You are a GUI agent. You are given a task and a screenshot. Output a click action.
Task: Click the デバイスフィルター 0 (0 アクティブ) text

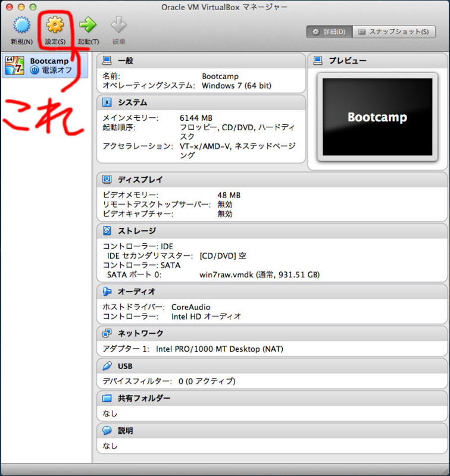point(169,381)
